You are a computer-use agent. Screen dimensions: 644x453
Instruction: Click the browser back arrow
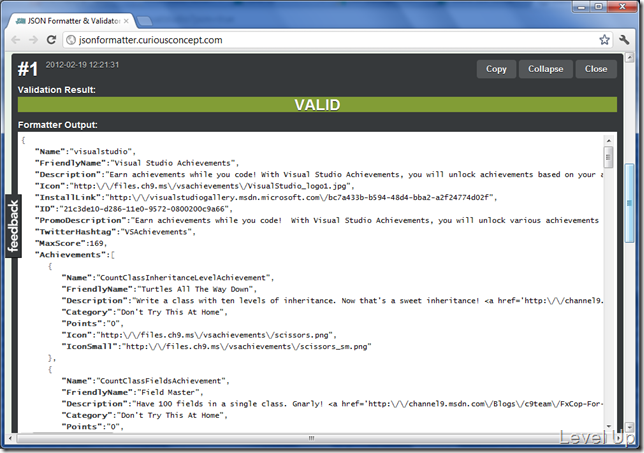pyautogui.click(x=16, y=40)
